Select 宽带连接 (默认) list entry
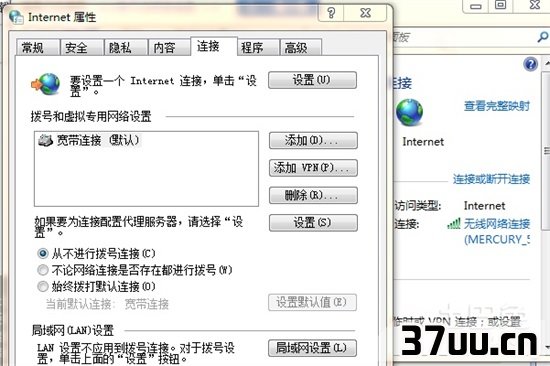 click(89, 140)
